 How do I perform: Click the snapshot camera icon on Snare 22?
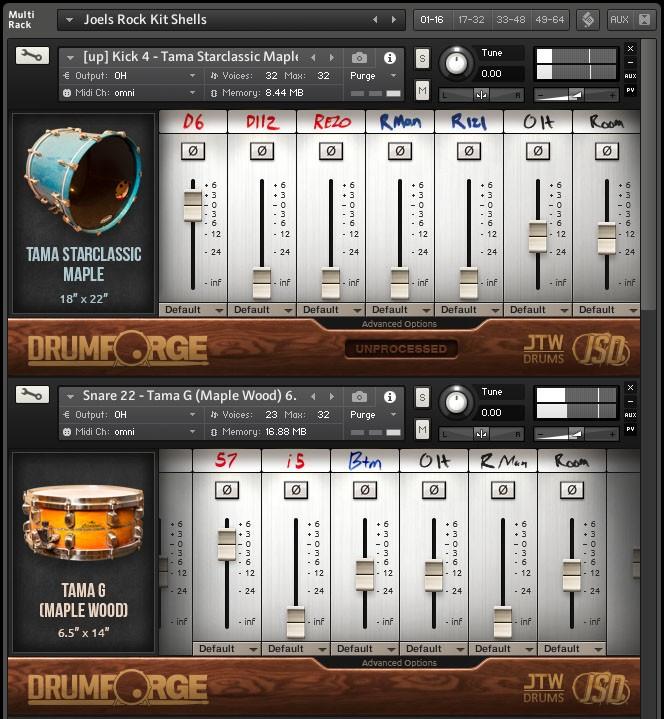[359, 397]
